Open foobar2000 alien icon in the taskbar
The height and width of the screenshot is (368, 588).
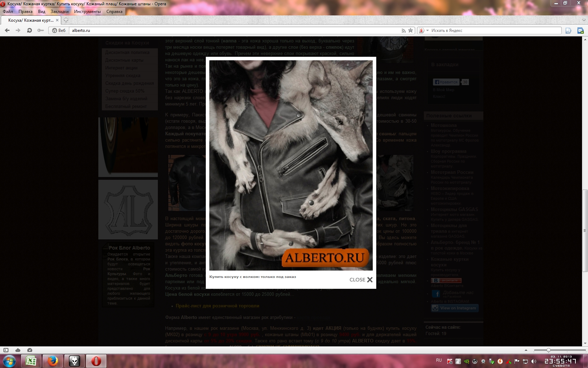coord(75,361)
